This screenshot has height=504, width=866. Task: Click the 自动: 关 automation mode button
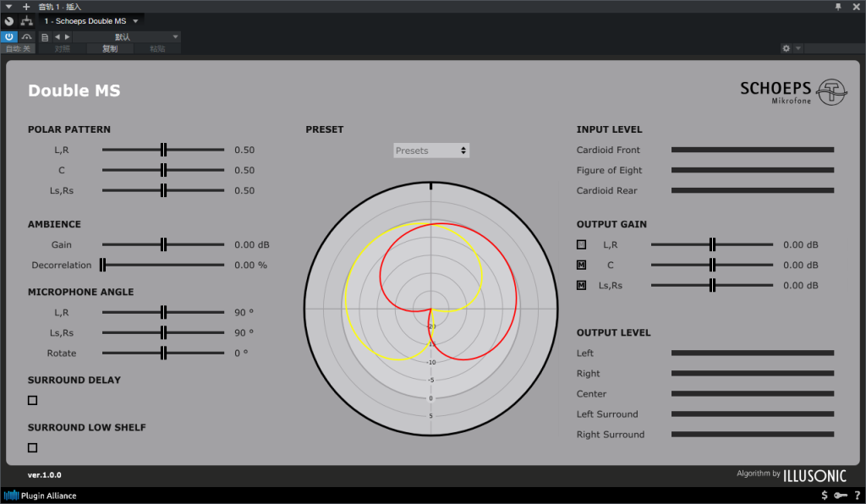click(19, 48)
